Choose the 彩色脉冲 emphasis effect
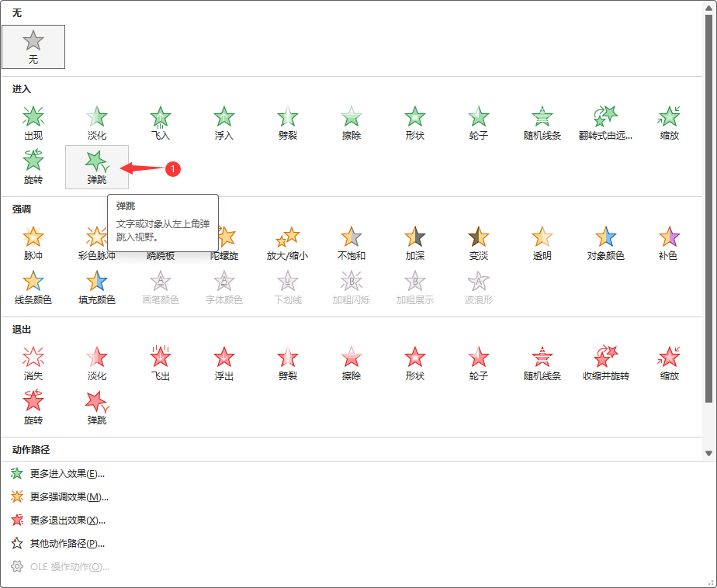 click(x=97, y=244)
